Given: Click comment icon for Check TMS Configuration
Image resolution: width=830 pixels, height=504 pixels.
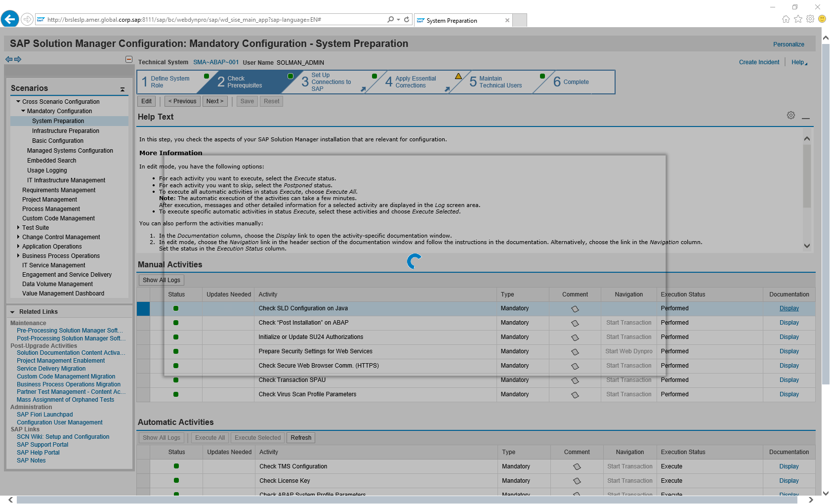Looking at the screenshot, I should pos(577,466).
